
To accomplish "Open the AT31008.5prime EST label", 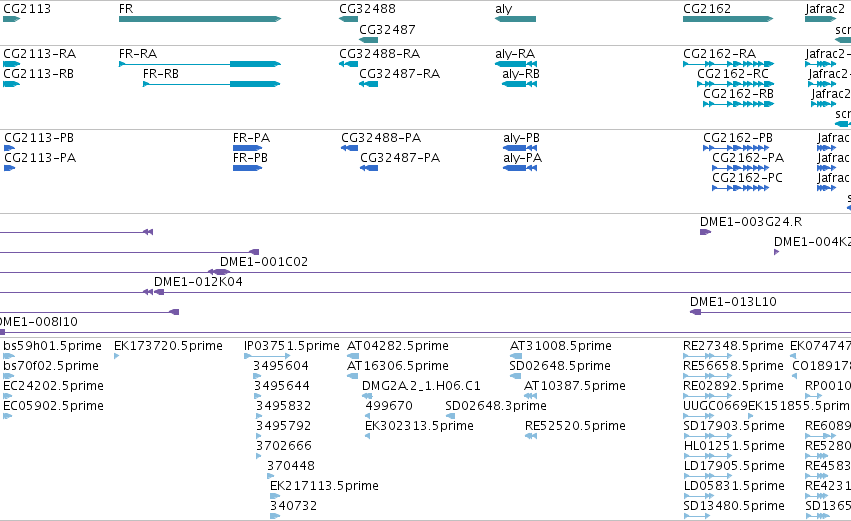I will tap(561, 346).
